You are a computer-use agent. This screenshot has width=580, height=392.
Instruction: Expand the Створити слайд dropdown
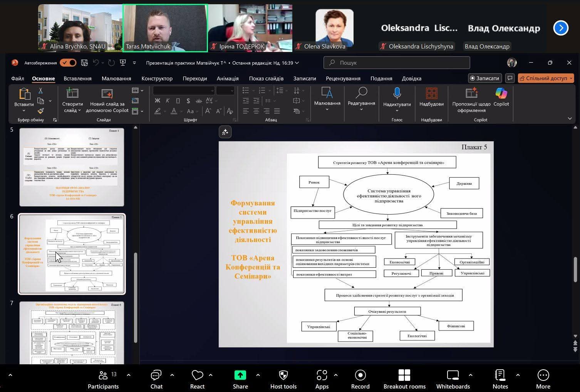coord(72,110)
